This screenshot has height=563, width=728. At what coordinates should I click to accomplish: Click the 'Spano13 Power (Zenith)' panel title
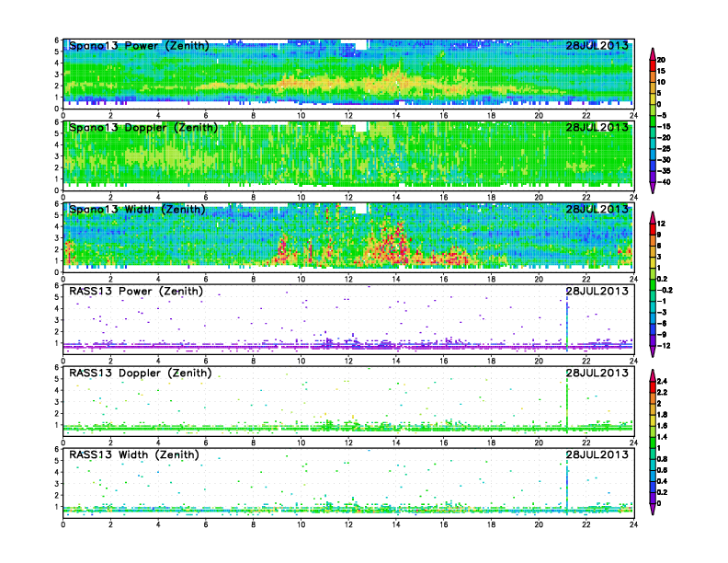click(x=139, y=45)
